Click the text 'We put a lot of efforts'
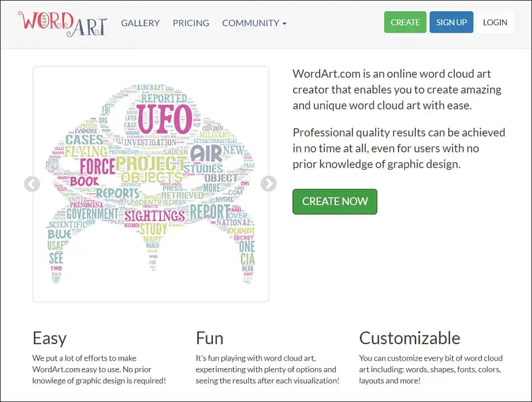The image size is (532, 402). (x=99, y=369)
